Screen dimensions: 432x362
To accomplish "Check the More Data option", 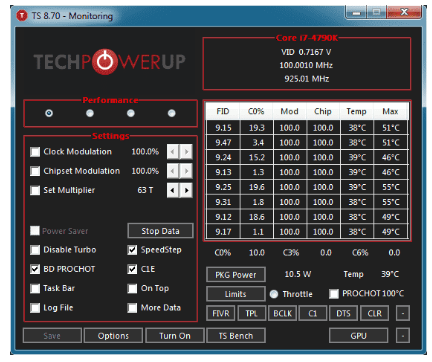I will 132,308.
